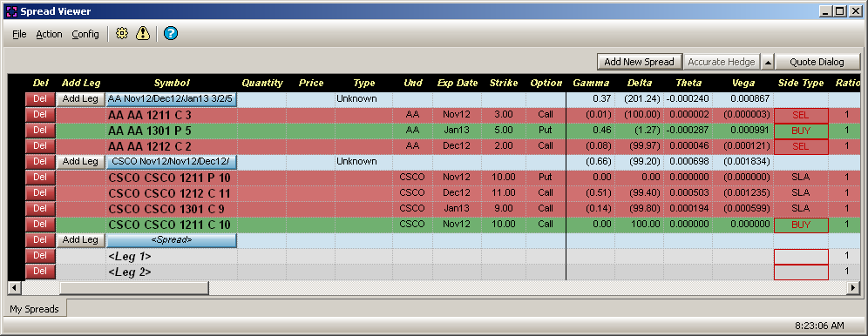Click the empty side type box for Leg 1
Image resolution: width=868 pixels, height=336 pixels.
pos(801,257)
